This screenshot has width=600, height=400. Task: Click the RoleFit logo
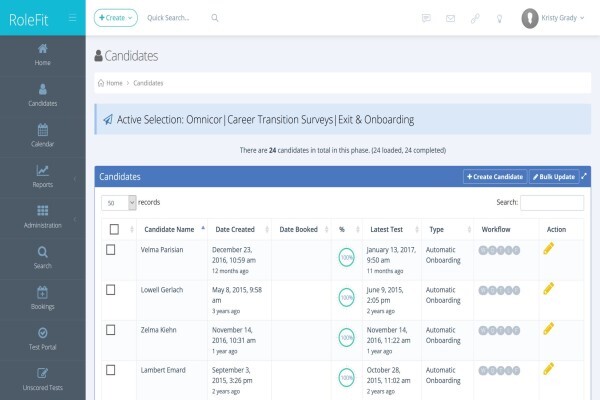(x=29, y=20)
